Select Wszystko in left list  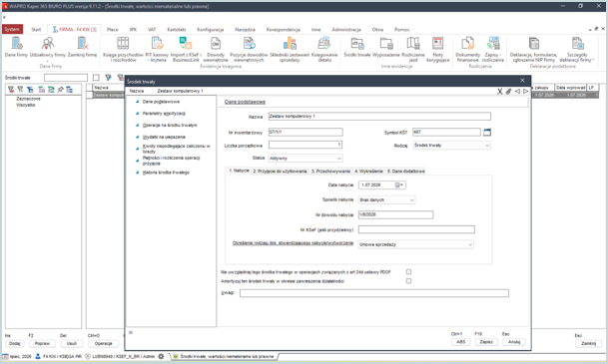pos(26,105)
